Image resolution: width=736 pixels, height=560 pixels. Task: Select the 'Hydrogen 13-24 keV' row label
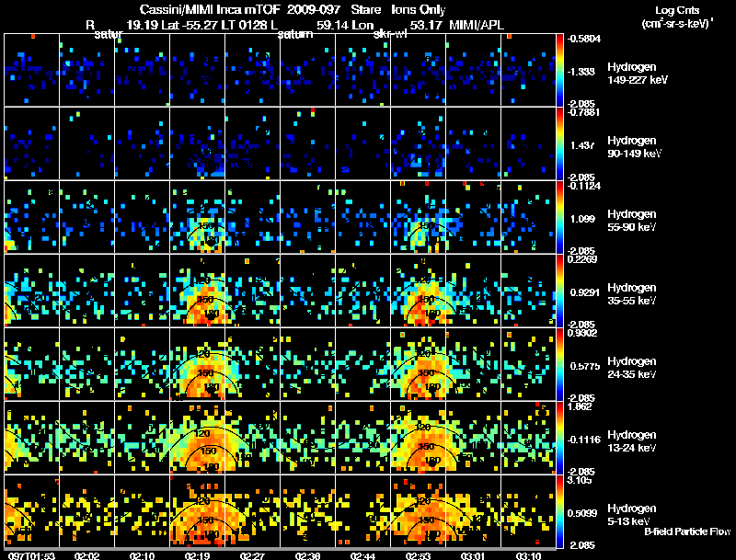[632, 441]
